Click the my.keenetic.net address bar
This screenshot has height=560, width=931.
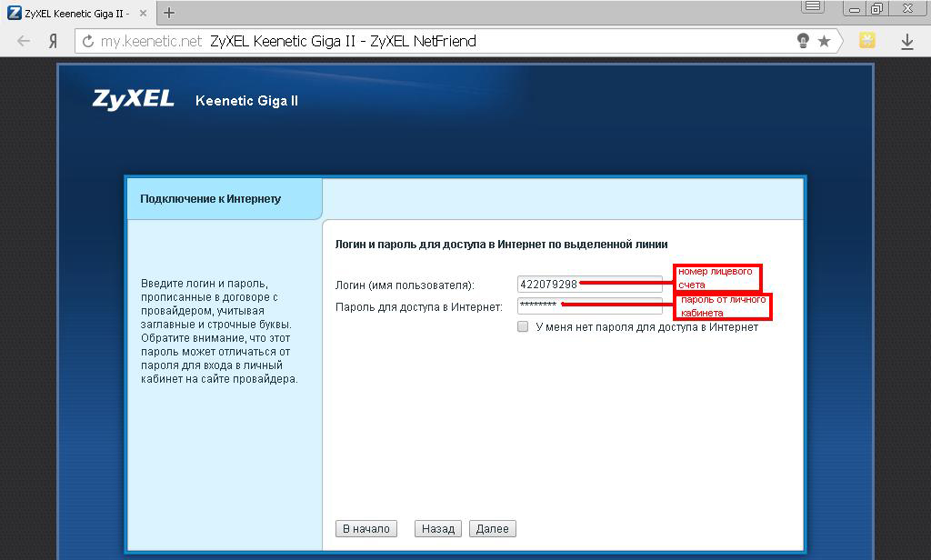click(x=436, y=41)
